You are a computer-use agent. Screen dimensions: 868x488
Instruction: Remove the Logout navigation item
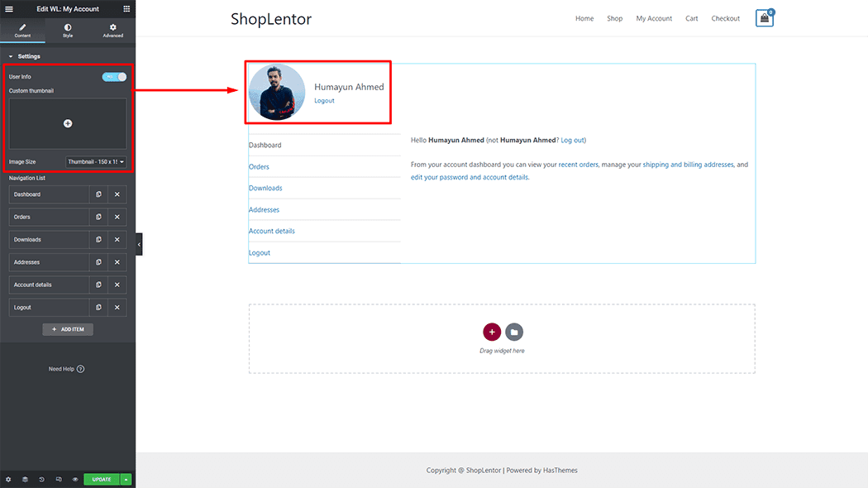click(117, 308)
